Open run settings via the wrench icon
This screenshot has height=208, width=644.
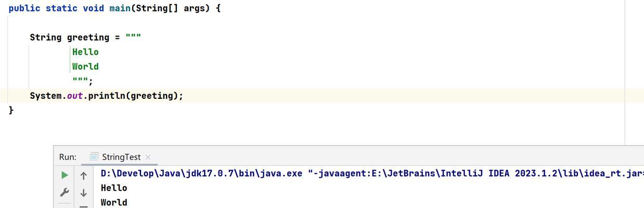pos(65,192)
